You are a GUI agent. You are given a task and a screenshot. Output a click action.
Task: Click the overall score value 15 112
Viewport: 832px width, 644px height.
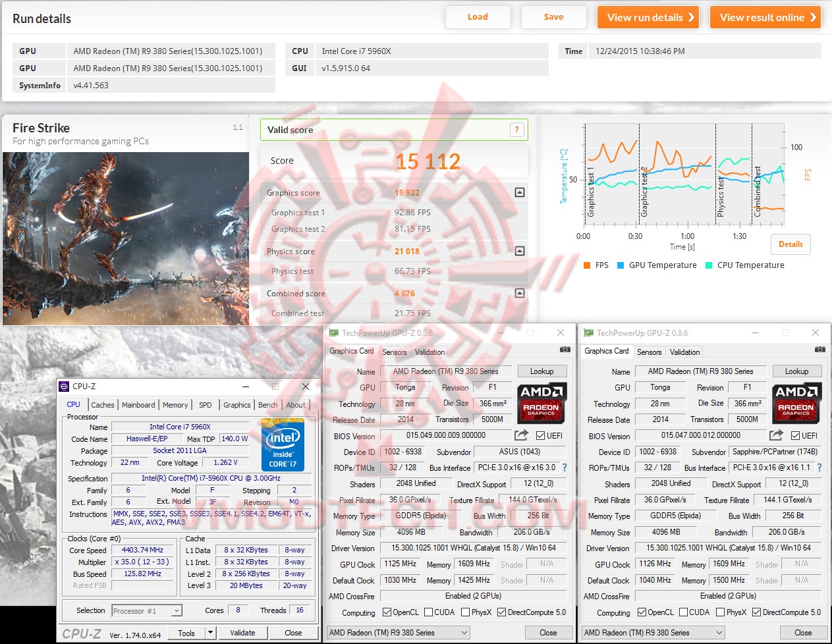pos(428,161)
